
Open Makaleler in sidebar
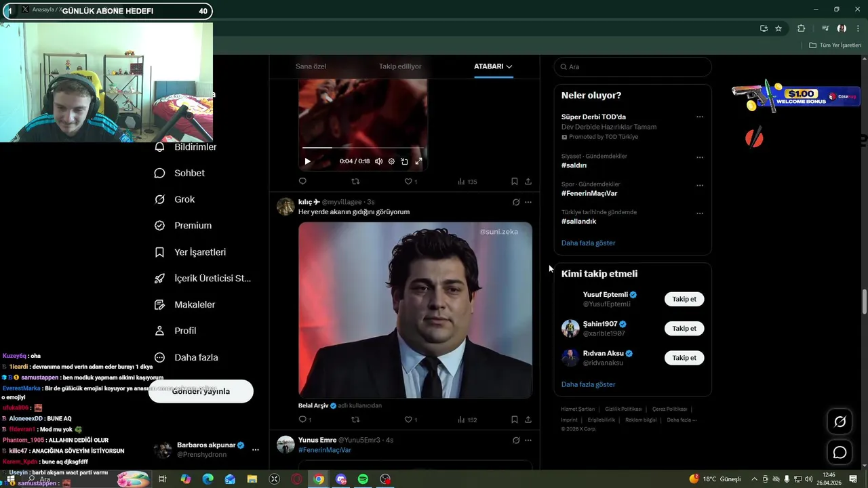185,304
